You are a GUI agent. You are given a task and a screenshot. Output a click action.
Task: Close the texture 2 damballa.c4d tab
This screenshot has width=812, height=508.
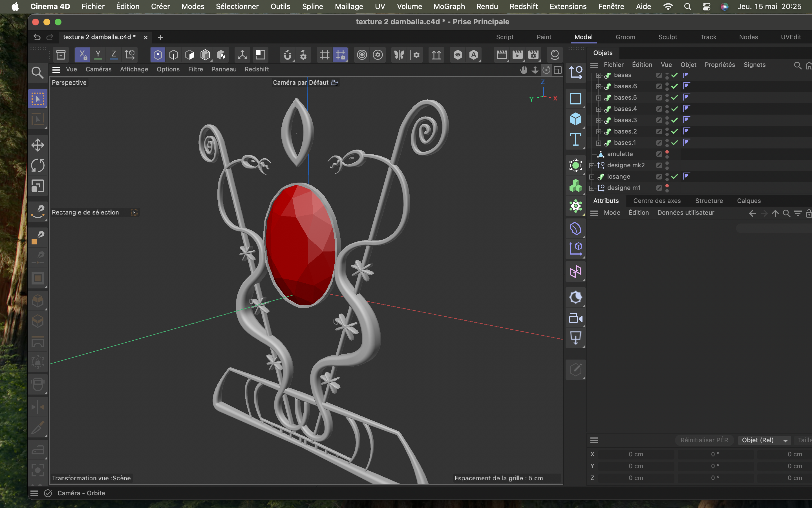pos(145,37)
